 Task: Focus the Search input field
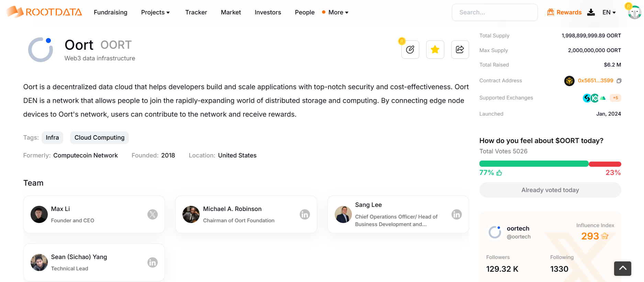[495, 12]
